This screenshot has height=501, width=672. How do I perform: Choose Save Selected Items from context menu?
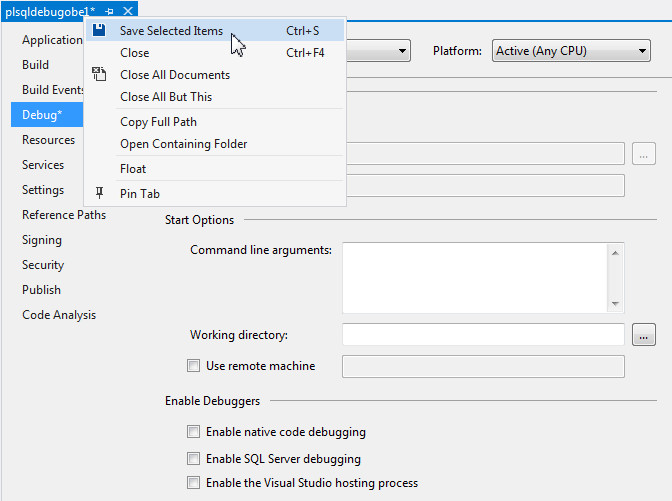tap(215, 30)
